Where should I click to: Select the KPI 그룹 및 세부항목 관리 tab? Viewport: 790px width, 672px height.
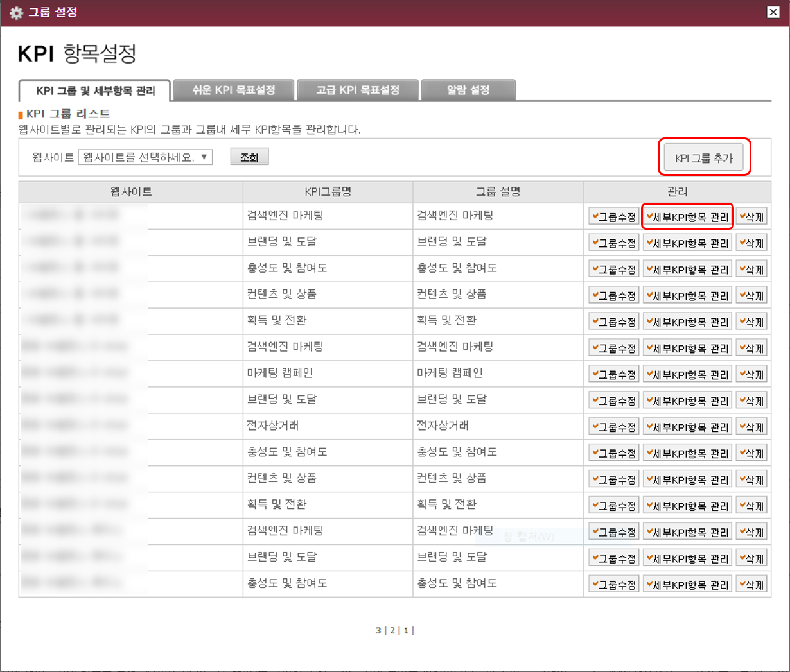(x=95, y=91)
